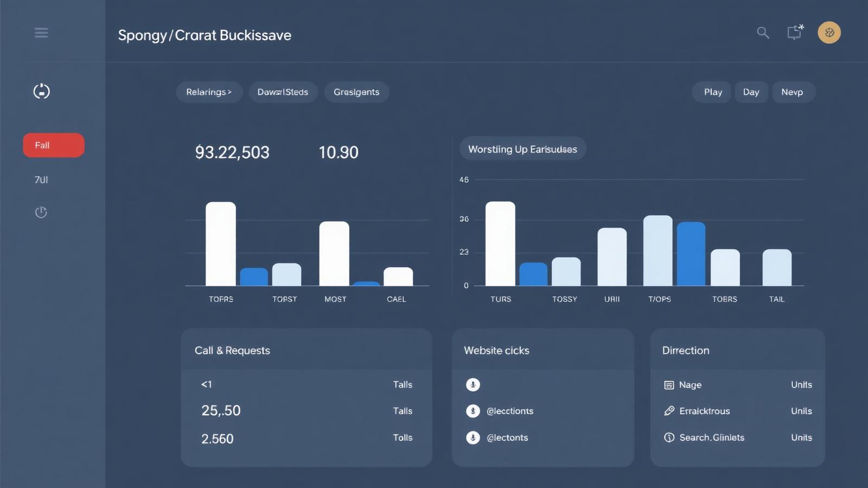This screenshot has height=488, width=868.
Task: Click the TOERS axis label
Action: (725, 299)
